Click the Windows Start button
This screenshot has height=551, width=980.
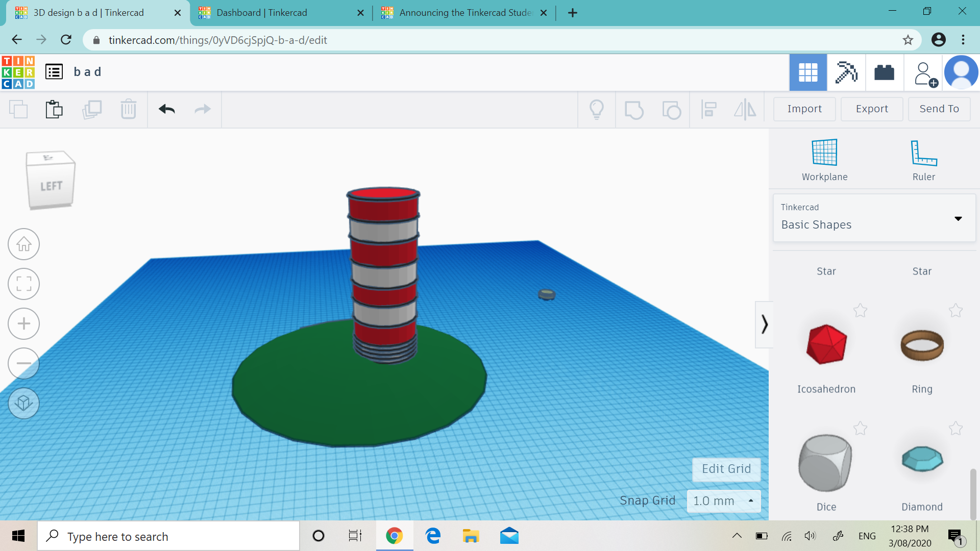click(x=18, y=536)
